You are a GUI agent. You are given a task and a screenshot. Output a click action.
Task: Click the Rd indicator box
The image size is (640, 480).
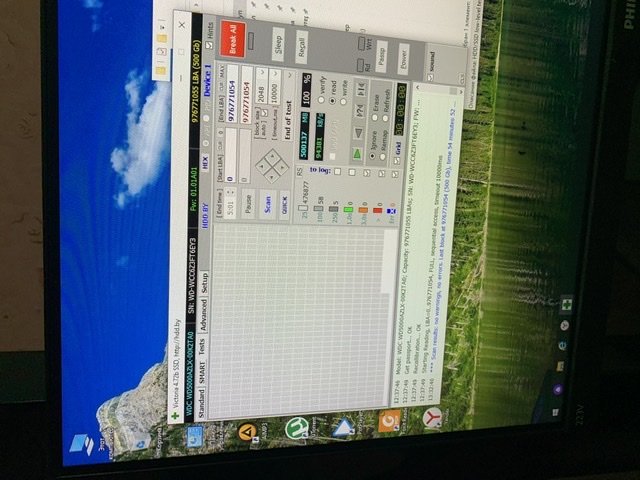(360, 63)
